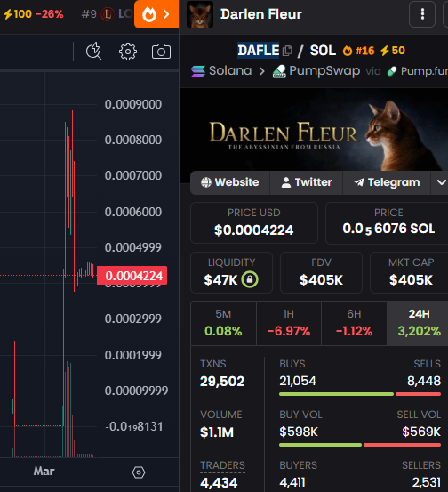Click the PRICE 6076 SOL box
The width and height of the screenshot is (448, 492).
(388, 222)
